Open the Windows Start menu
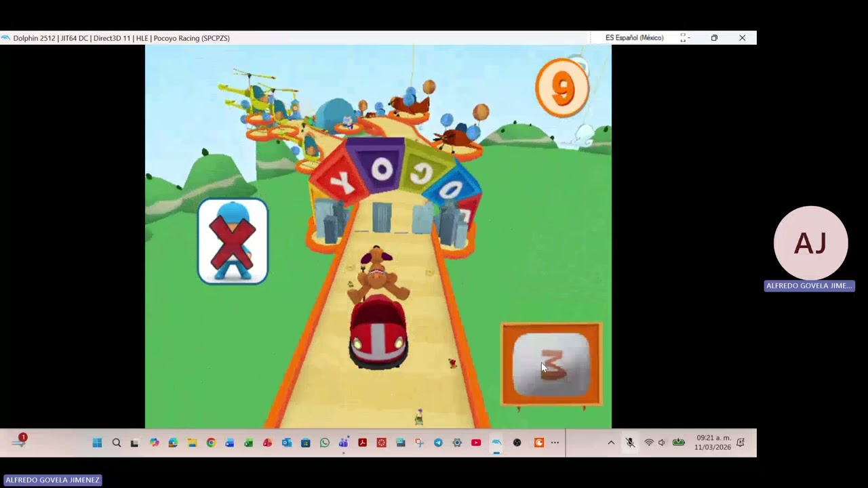The image size is (868, 488). coord(97,443)
